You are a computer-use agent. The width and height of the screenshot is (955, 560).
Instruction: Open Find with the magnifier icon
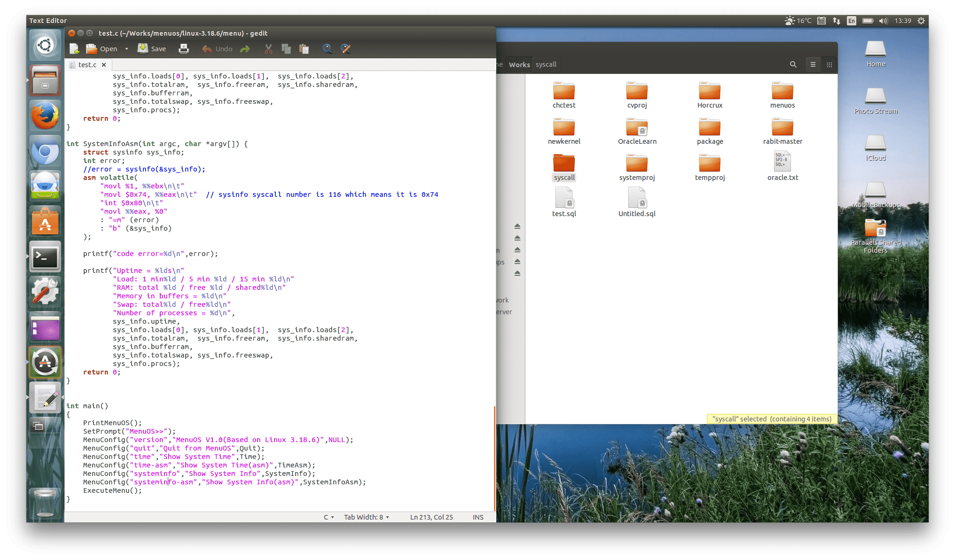pos(327,49)
